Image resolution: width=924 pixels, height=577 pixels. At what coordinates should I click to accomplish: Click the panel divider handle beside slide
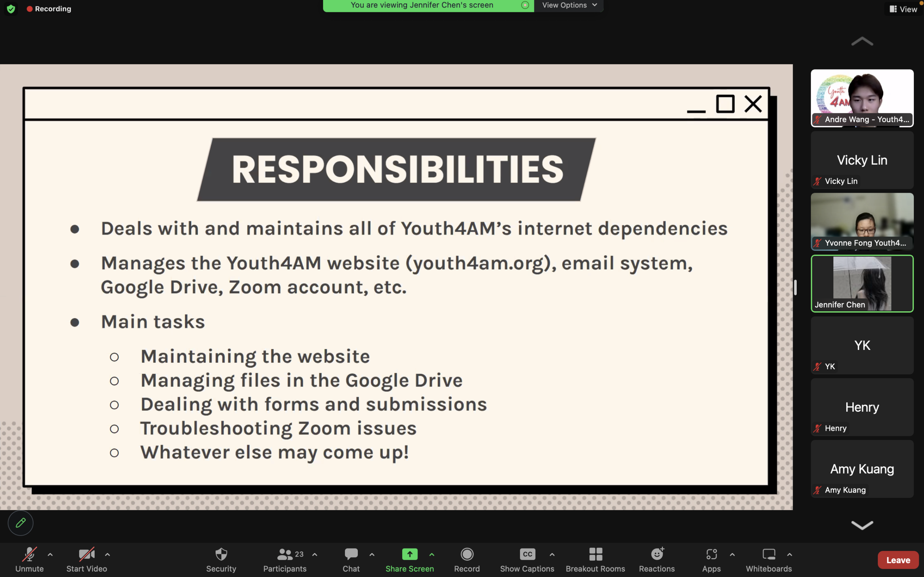pyautogui.click(x=795, y=287)
